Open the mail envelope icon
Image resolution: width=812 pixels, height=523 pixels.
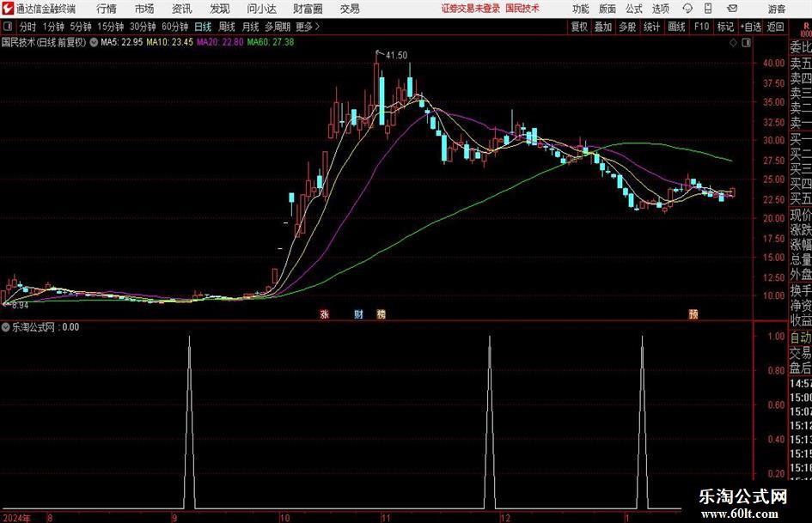pyautogui.click(x=732, y=9)
